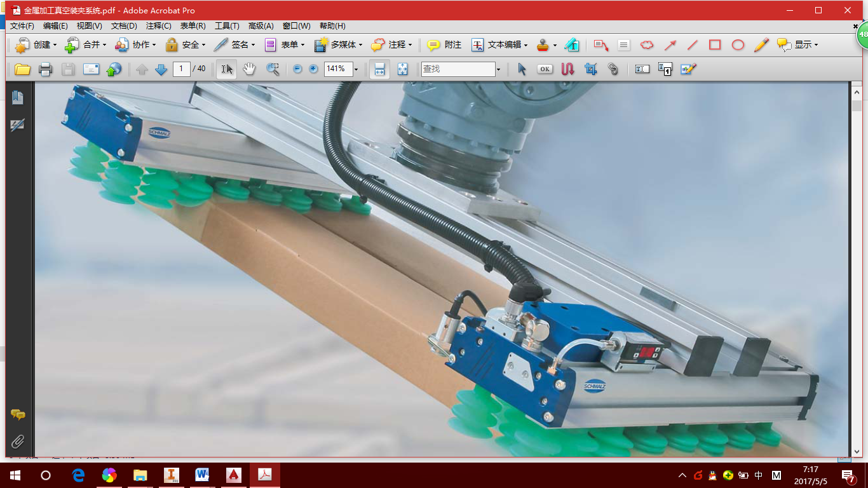Select the Hand pan tool
The height and width of the screenshot is (488, 868).
point(249,69)
